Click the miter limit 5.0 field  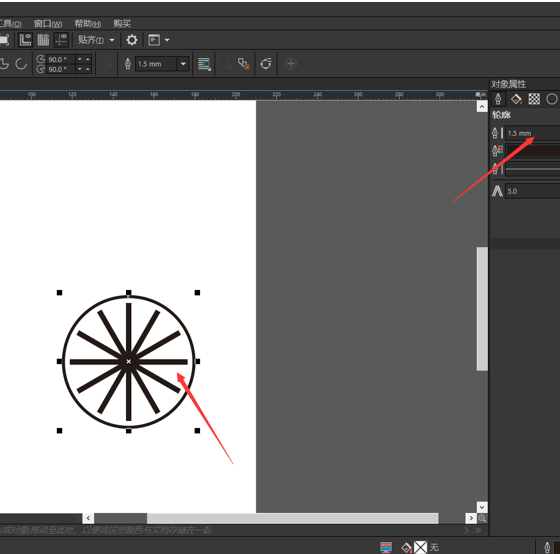[532, 191]
